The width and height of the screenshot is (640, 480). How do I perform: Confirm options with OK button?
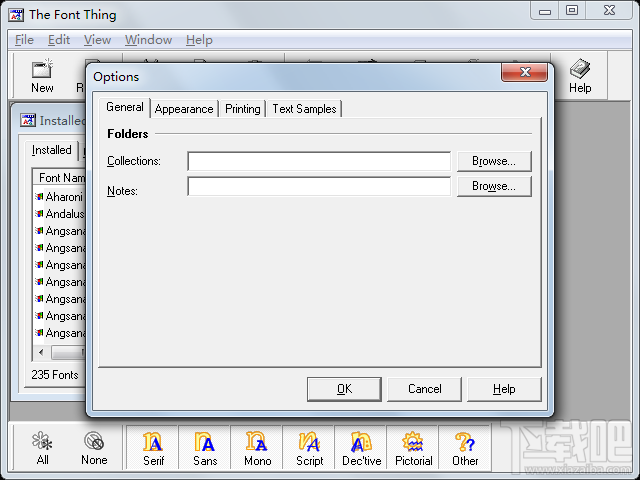pos(344,389)
